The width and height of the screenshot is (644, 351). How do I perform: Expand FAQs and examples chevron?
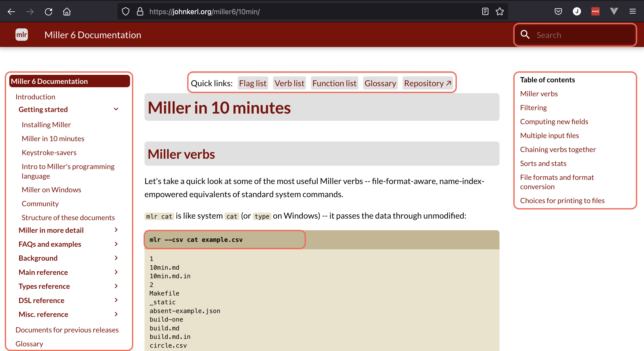tap(116, 244)
